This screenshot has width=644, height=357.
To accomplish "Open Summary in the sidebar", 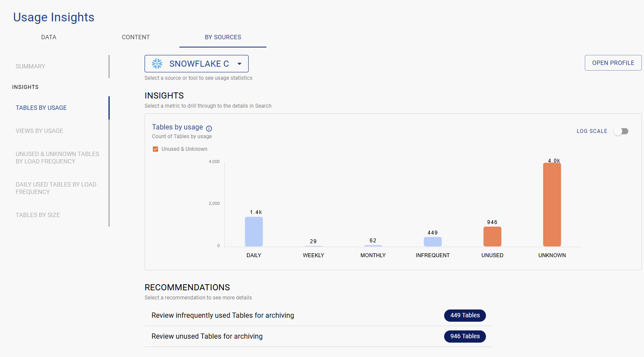I will point(30,66).
